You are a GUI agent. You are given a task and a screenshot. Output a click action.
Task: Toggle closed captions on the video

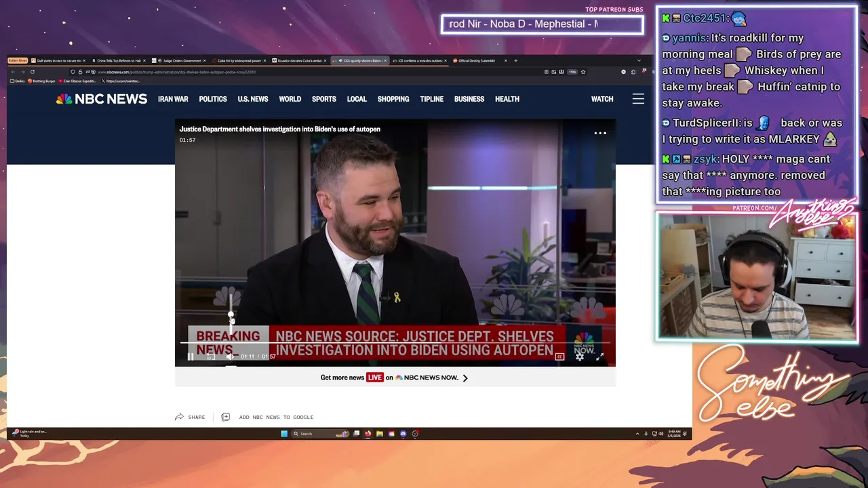coord(559,357)
